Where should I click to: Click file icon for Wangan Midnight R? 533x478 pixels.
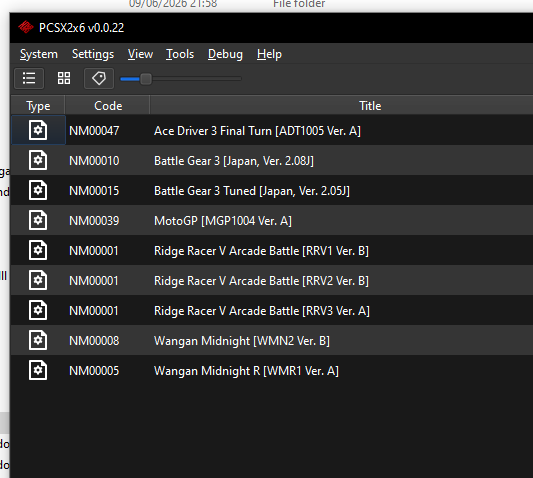point(38,370)
